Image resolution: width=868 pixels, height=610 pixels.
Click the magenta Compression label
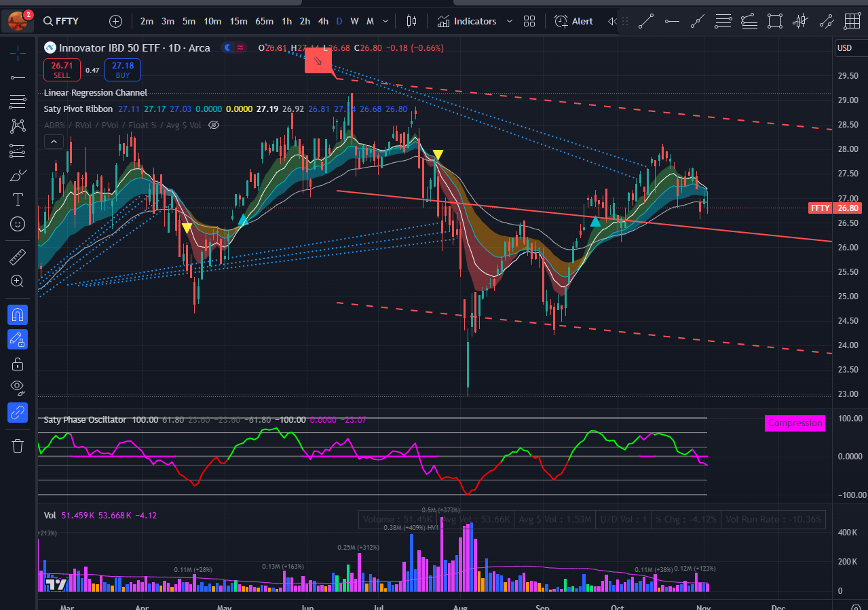pos(795,423)
